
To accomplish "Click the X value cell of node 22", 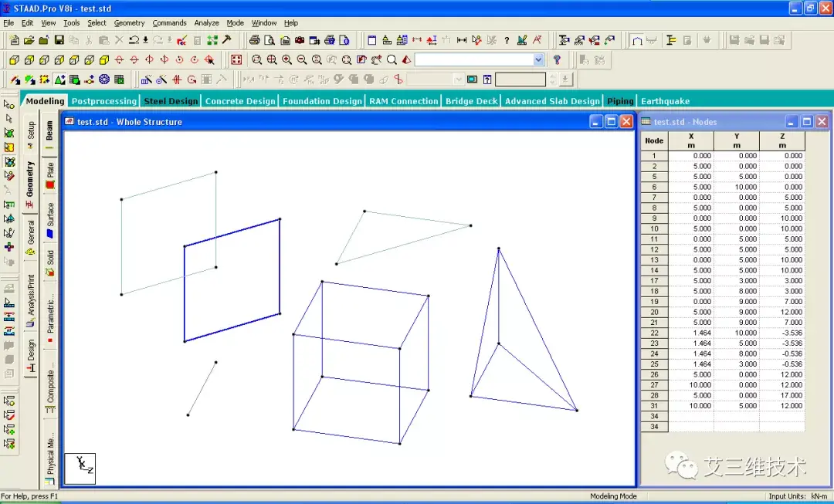I will (691, 333).
